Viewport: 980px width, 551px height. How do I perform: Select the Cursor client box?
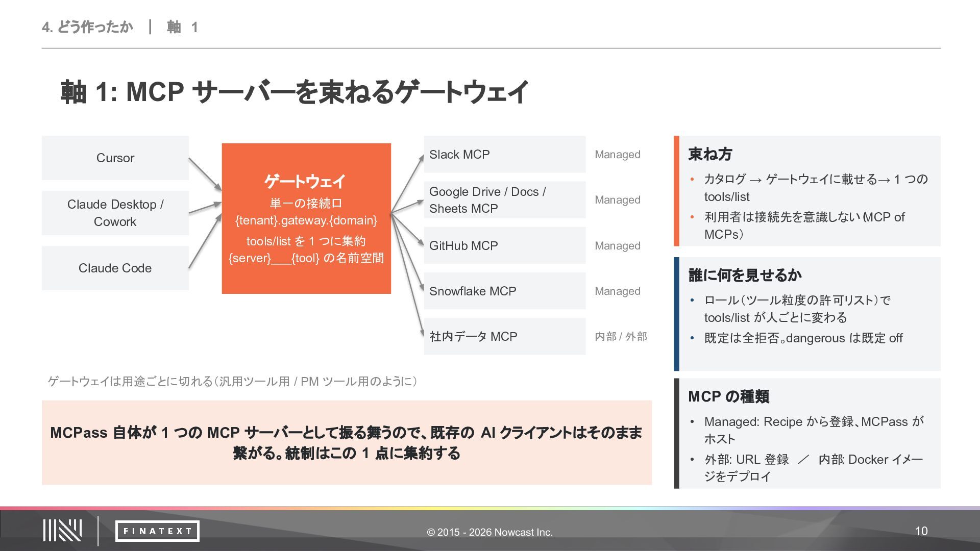[x=115, y=158]
